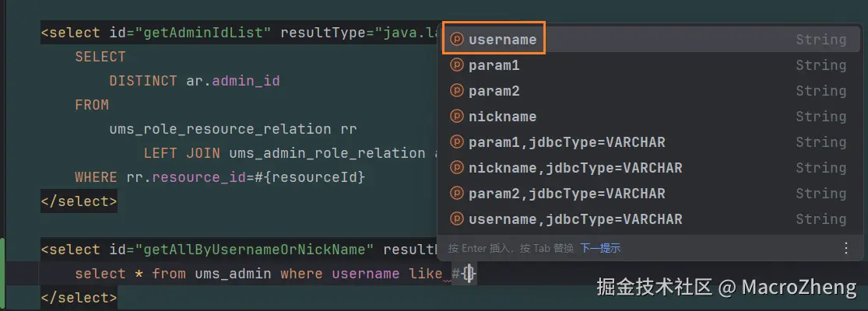Click the getAllByUsernameOrNickName id value

tap(254, 249)
